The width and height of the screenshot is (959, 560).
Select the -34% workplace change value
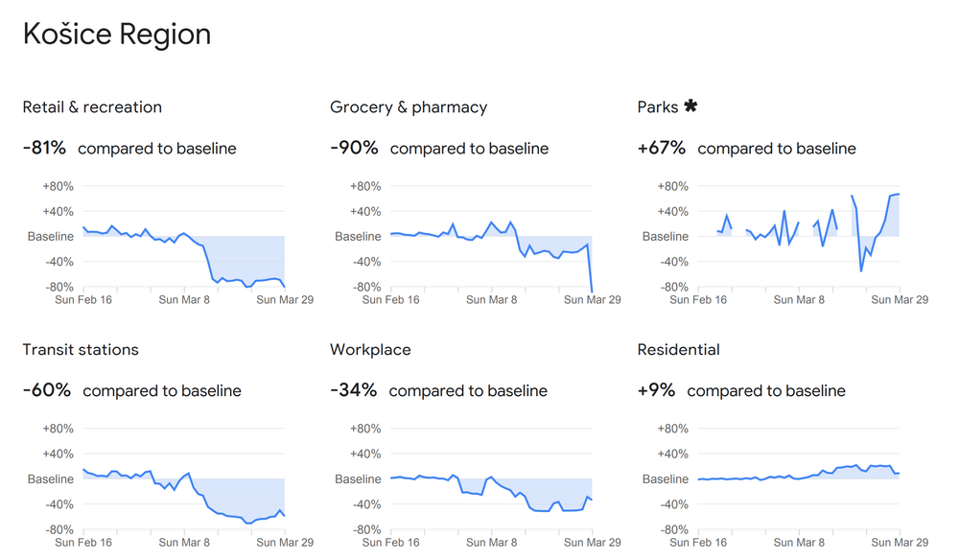pos(353,391)
